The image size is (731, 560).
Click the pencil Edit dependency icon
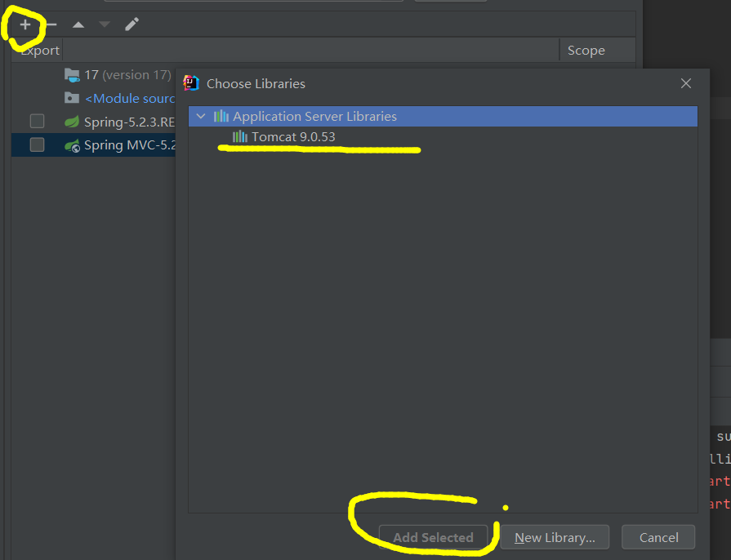pos(132,24)
